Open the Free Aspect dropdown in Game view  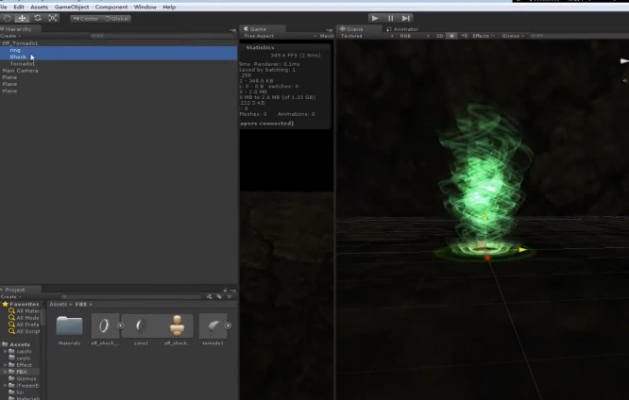tap(280, 36)
